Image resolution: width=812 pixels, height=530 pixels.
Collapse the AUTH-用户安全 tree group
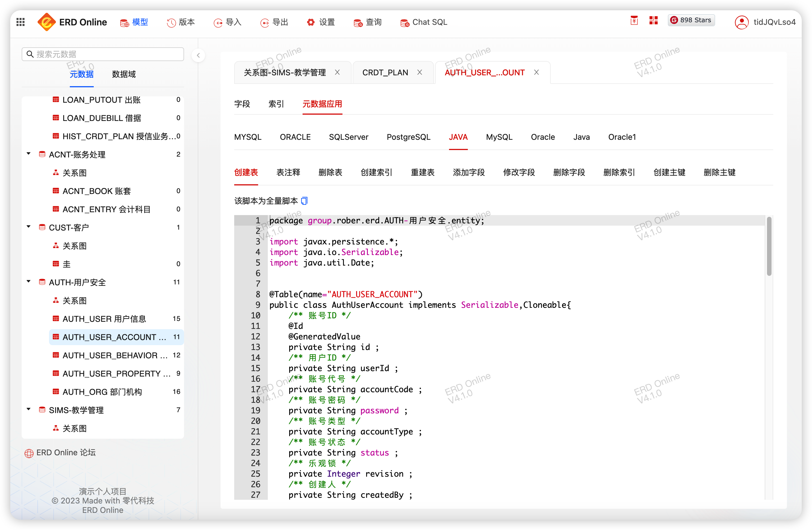click(29, 282)
